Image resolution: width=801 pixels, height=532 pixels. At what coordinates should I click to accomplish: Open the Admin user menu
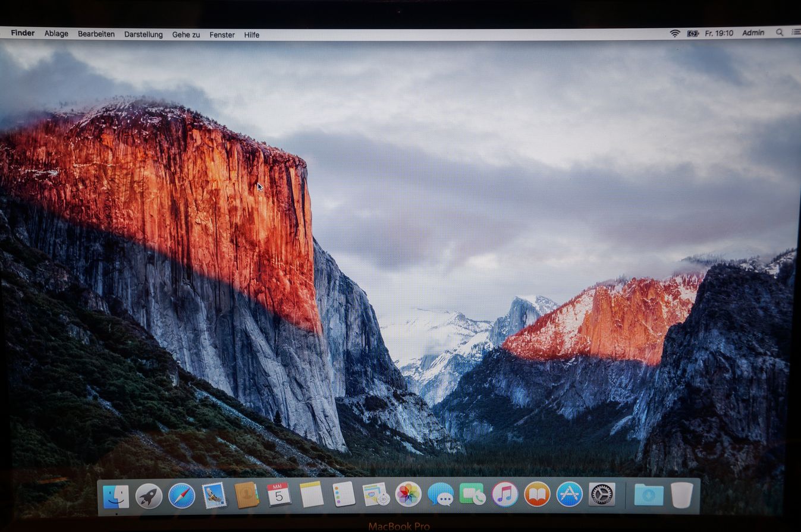tap(753, 33)
